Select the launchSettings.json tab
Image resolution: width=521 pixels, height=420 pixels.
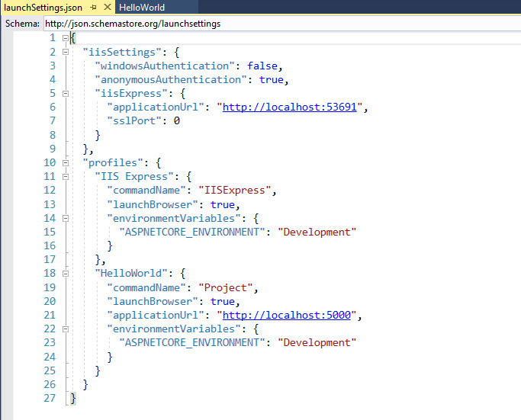tap(42, 8)
